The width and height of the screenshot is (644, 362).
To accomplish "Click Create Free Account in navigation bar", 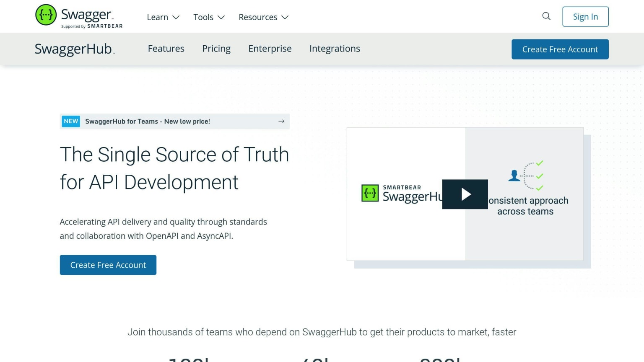I will 560,49.
